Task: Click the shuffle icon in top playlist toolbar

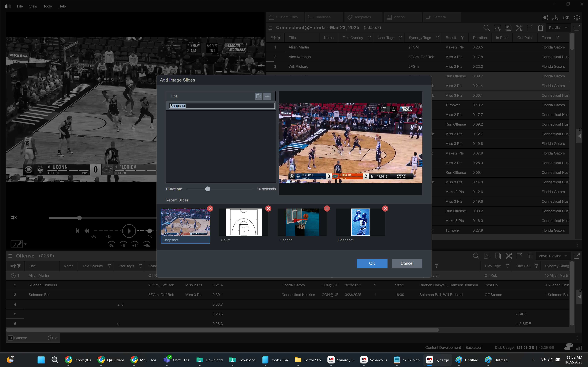Action: point(519,28)
